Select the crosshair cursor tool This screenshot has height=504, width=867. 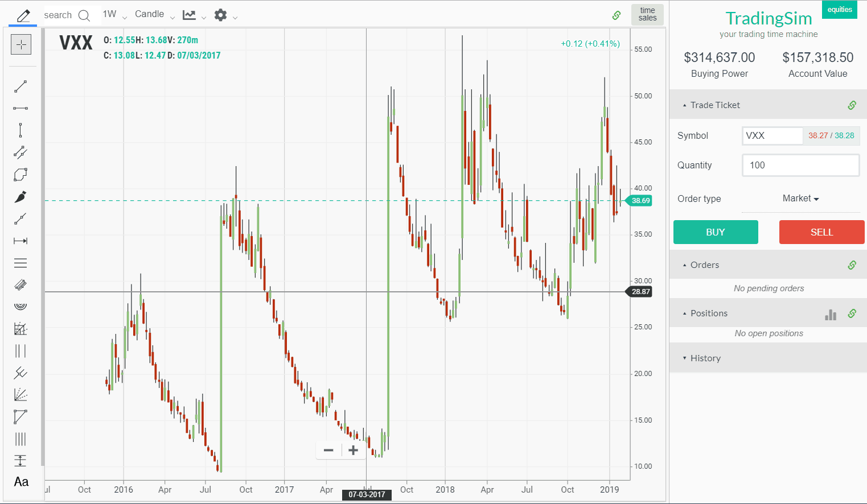click(21, 44)
